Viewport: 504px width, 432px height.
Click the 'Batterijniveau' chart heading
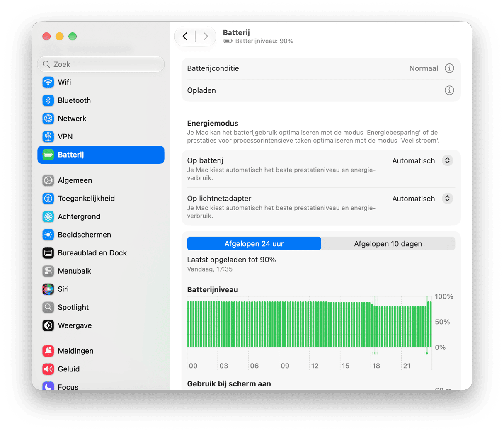click(x=213, y=290)
